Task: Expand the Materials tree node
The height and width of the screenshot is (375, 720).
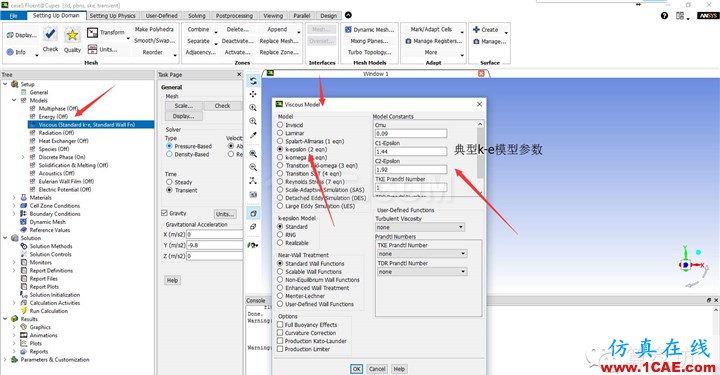Action: [x=14, y=197]
